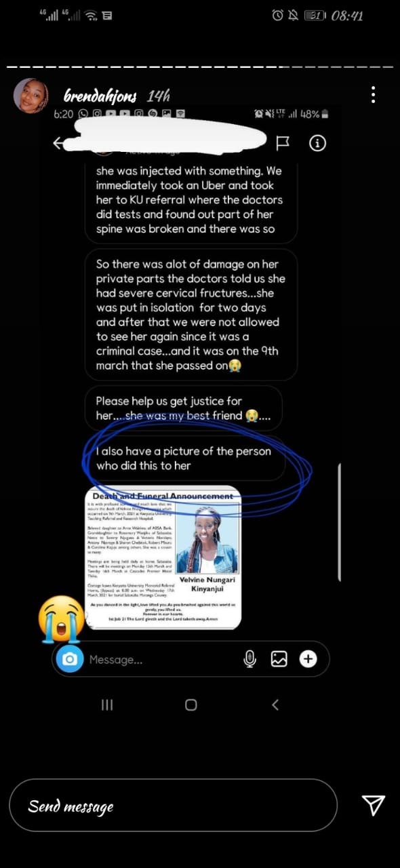This screenshot has height=868, width=400.
Task: Tap the flag icon in chat header
Action: pyautogui.click(x=282, y=142)
